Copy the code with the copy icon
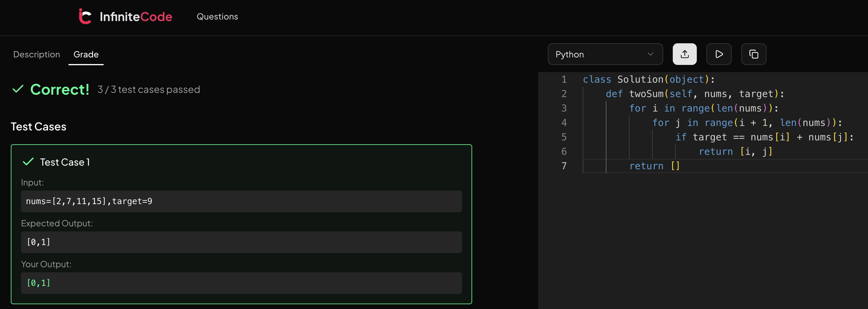 [x=754, y=54]
